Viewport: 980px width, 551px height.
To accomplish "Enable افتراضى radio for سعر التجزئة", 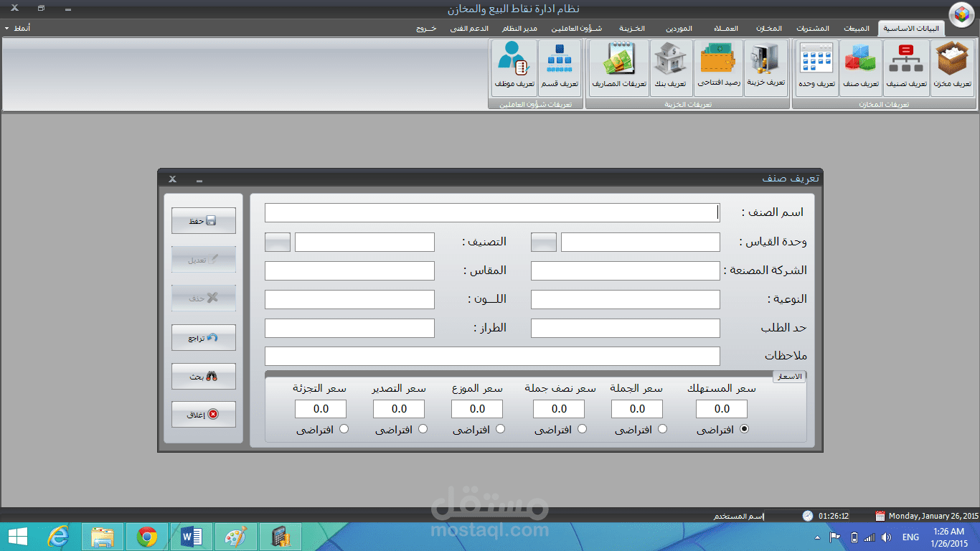I will 344,428.
